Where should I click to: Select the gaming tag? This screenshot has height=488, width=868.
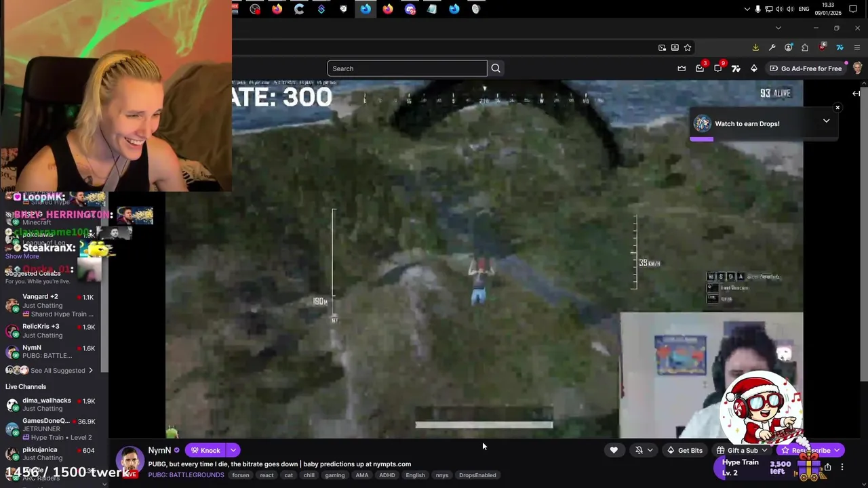pyautogui.click(x=335, y=475)
